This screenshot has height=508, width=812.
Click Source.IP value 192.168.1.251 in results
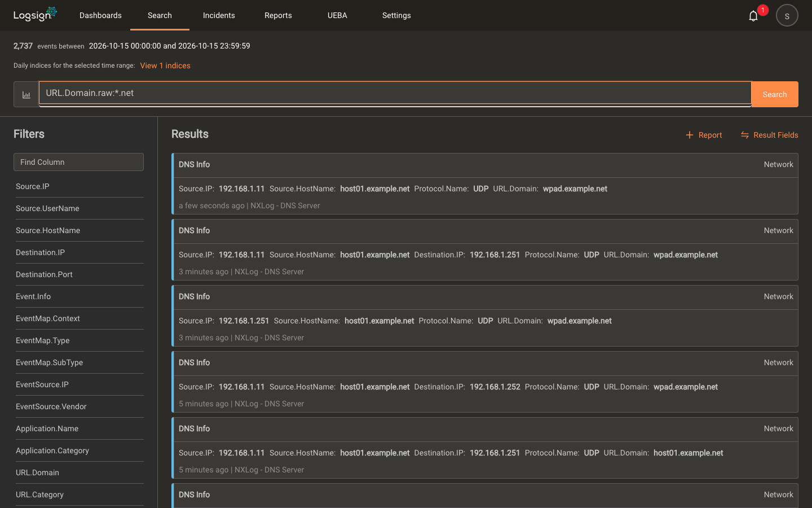(x=244, y=321)
